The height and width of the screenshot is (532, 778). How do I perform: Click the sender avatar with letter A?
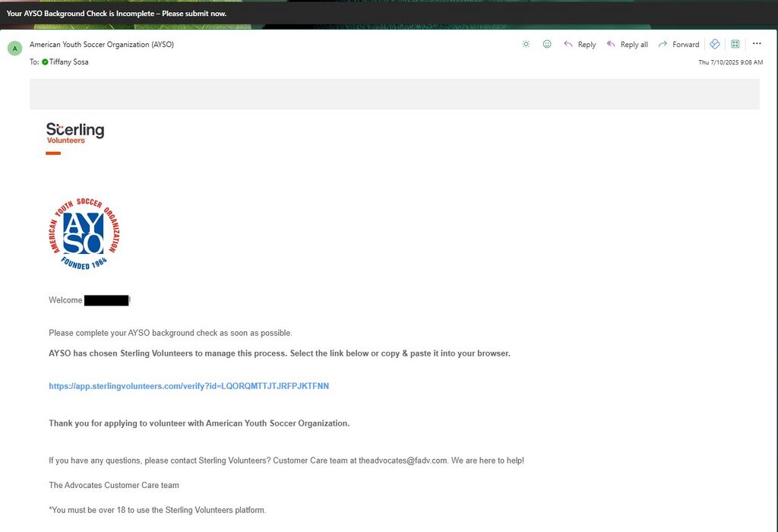14,49
